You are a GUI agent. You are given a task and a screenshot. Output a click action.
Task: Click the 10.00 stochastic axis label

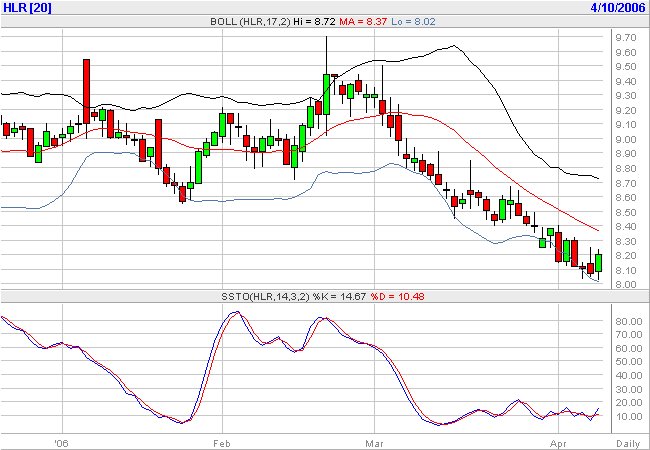pyautogui.click(x=628, y=416)
